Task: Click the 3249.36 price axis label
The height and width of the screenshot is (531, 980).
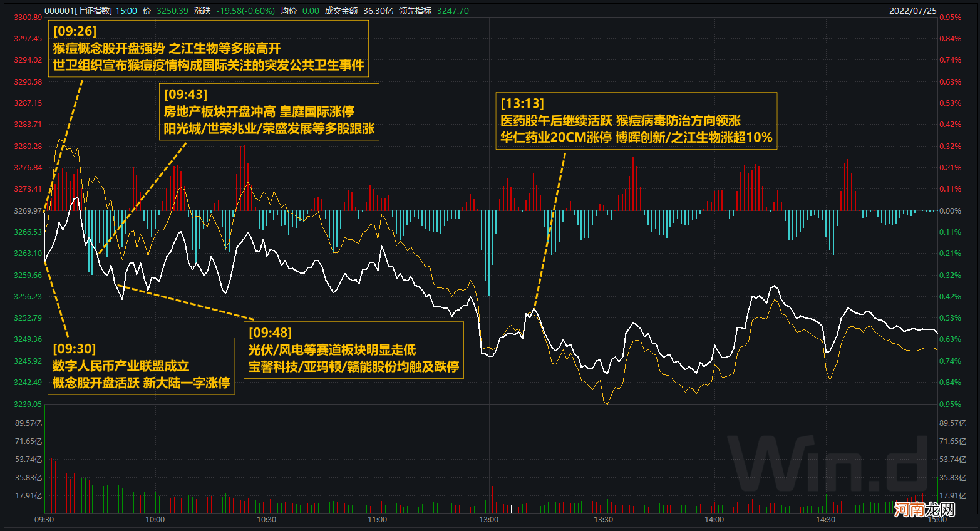Action: 28,339
